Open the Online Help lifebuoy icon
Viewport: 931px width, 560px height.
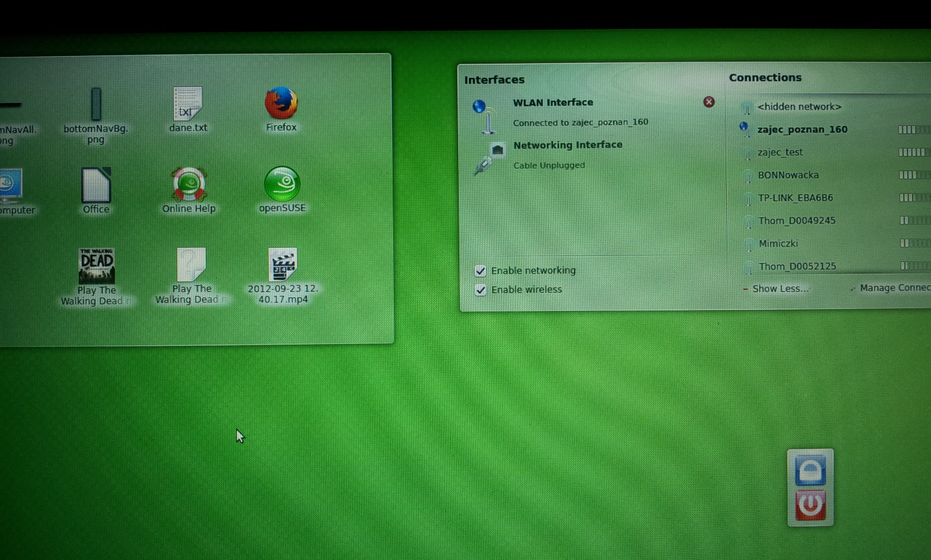(x=189, y=185)
